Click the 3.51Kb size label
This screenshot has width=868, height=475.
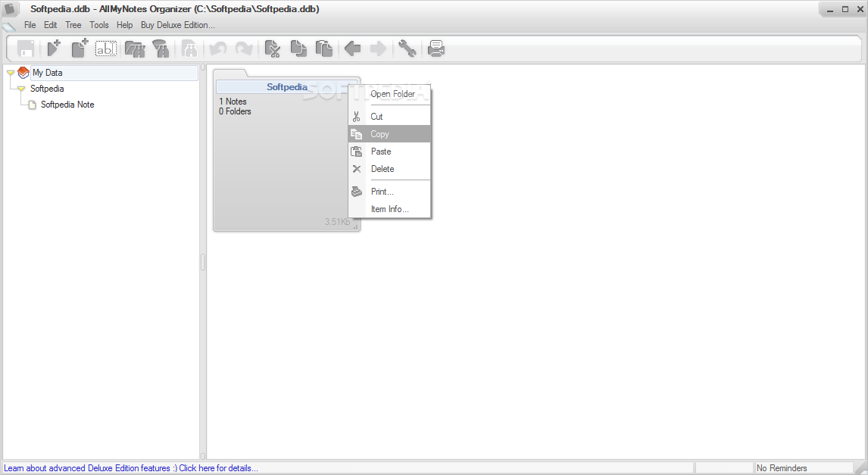(337, 221)
